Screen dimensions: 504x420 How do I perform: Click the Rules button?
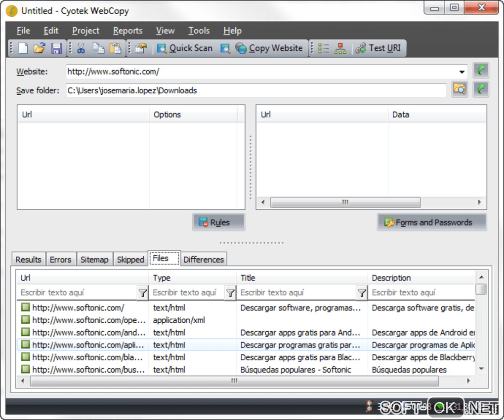[218, 222]
